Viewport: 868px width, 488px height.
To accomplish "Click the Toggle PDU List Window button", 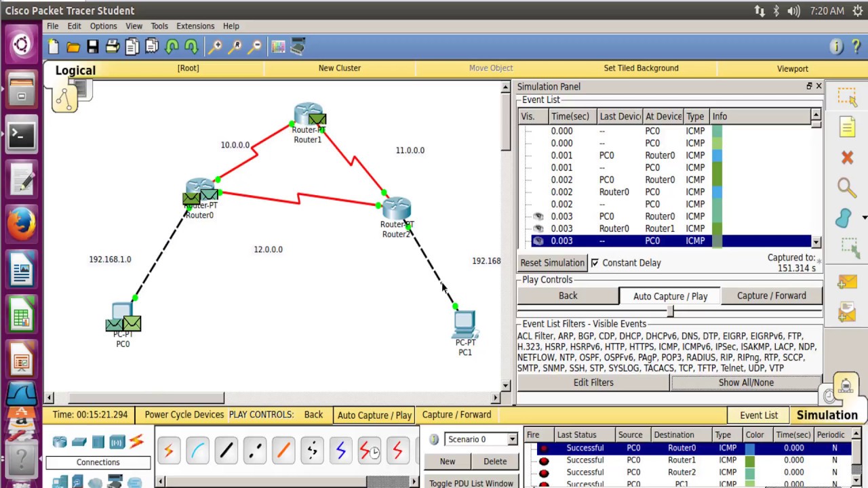I will [471, 483].
